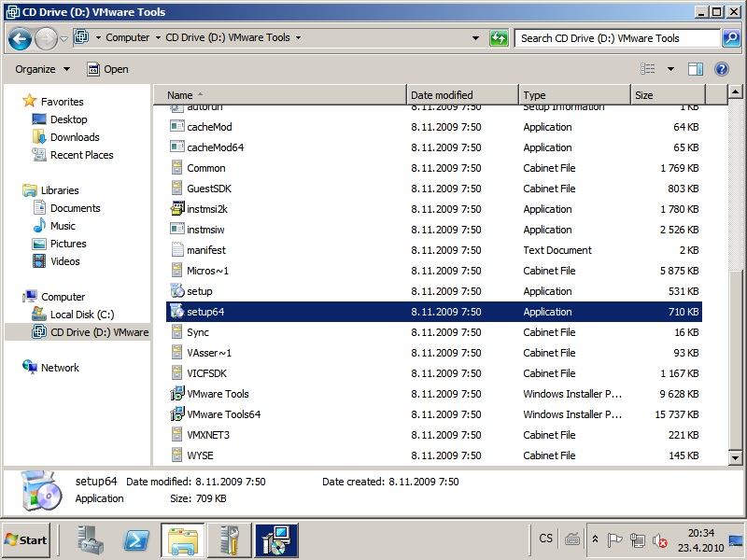The width and height of the screenshot is (747, 560).
Task: Sort files by the Name column header
Action: tap(280, 95)
